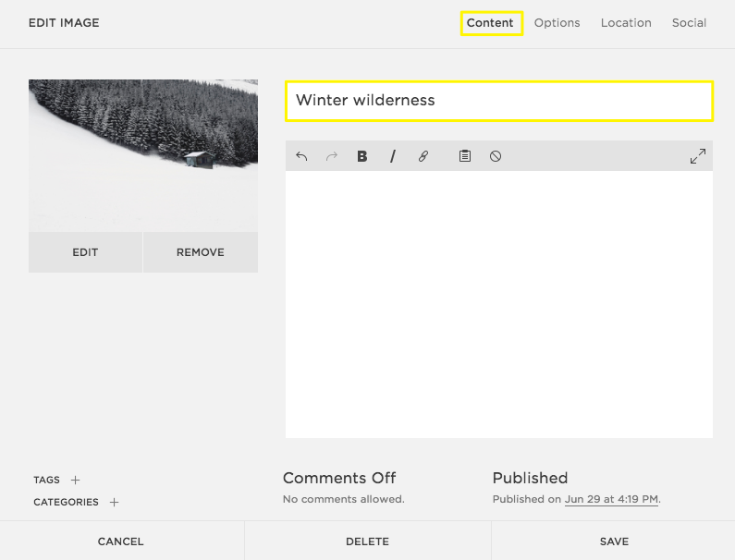The image size is (735, 560).
Task: Insert a link with the chain icon
Action: (423, 156)
